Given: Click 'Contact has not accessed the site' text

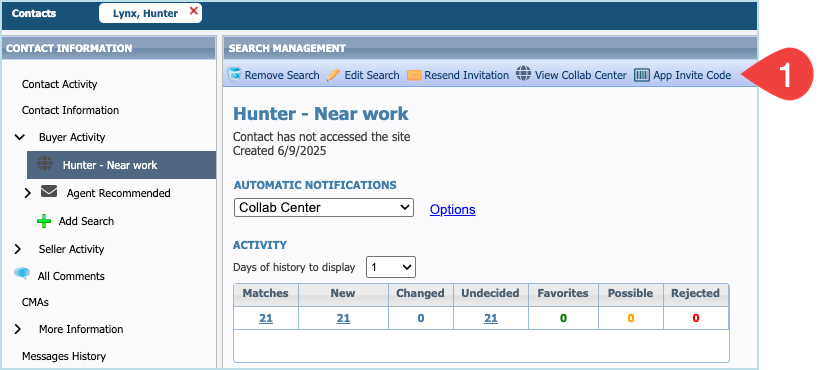Looking at the screenshot, I should [x=321, y=137].
